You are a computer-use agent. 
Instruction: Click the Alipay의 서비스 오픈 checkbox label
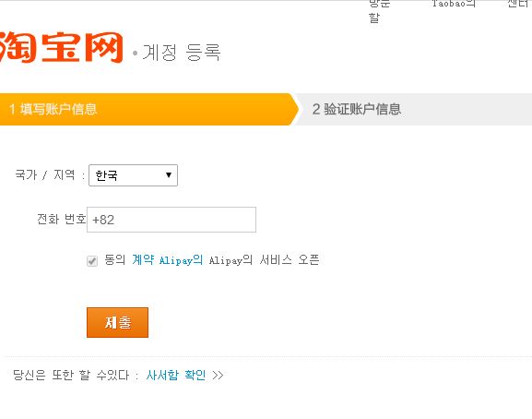coord(264,260)
